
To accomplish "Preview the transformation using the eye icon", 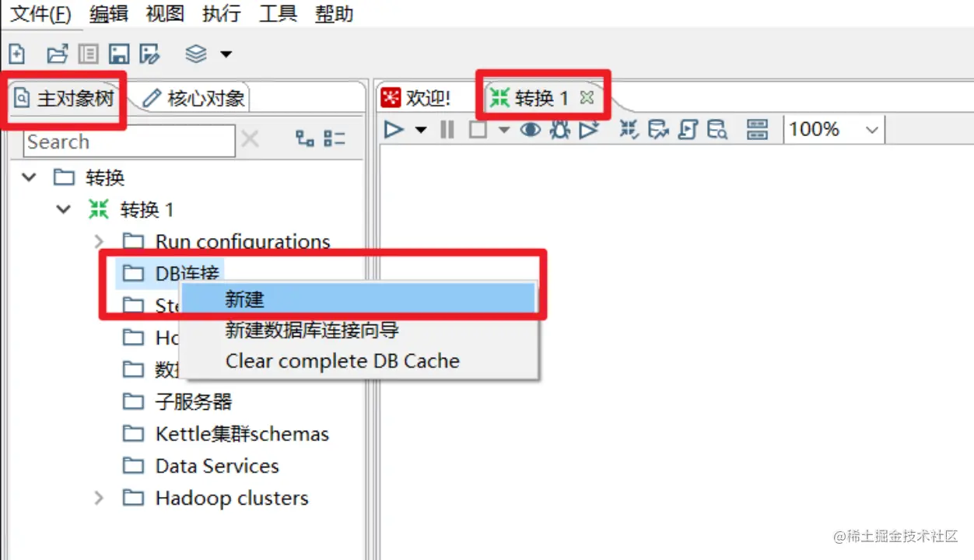I will (x=531, y=129).
